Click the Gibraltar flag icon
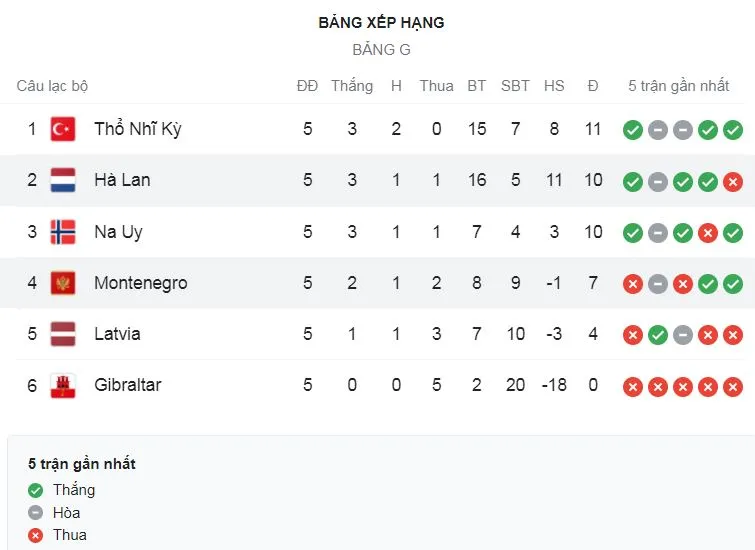 [63, 385]
